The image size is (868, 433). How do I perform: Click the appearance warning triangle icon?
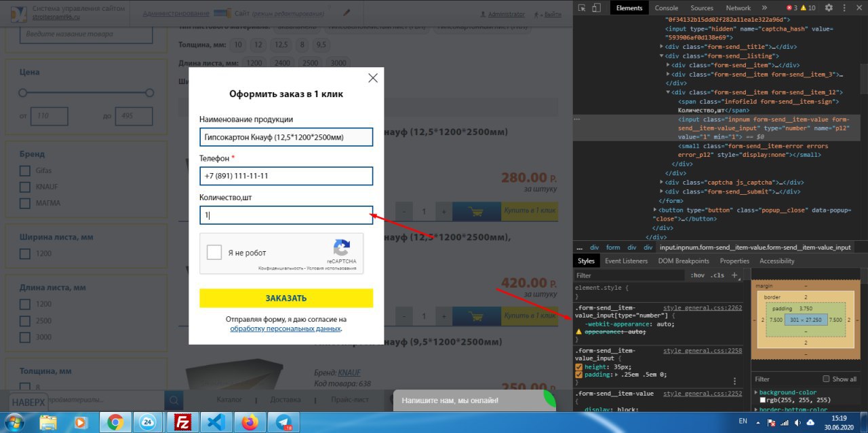(578, 333)
